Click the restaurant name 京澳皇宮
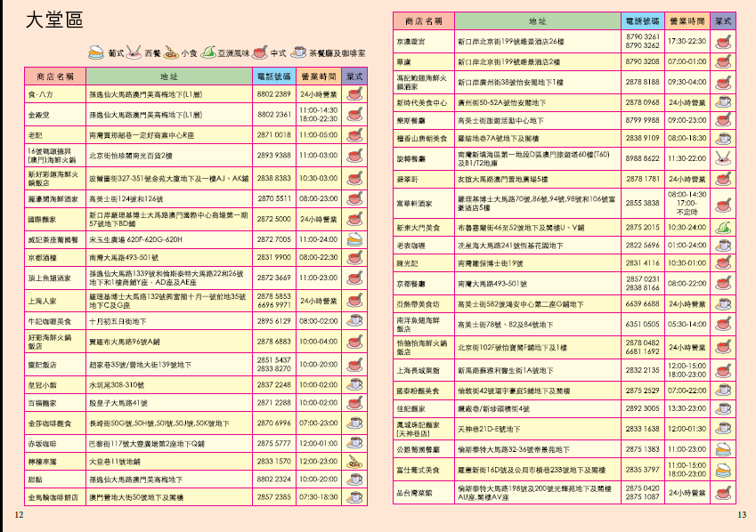This screenshot has width=756, height=532. pos(411,41)
